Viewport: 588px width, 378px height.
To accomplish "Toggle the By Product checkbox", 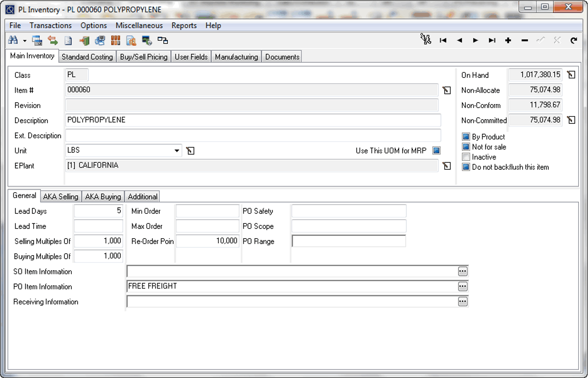I will coord(466,137).
